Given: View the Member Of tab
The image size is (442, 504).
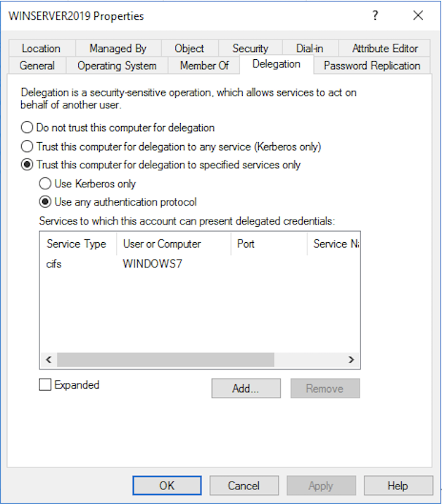Looking at the screenshot, I should click(x=204, y=65).
